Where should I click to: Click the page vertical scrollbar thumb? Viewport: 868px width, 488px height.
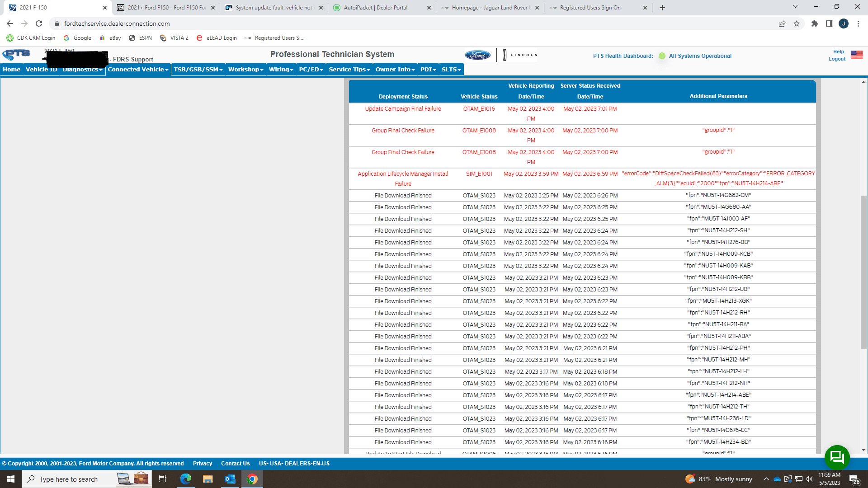pyautogui.click(x=863, y=272)
